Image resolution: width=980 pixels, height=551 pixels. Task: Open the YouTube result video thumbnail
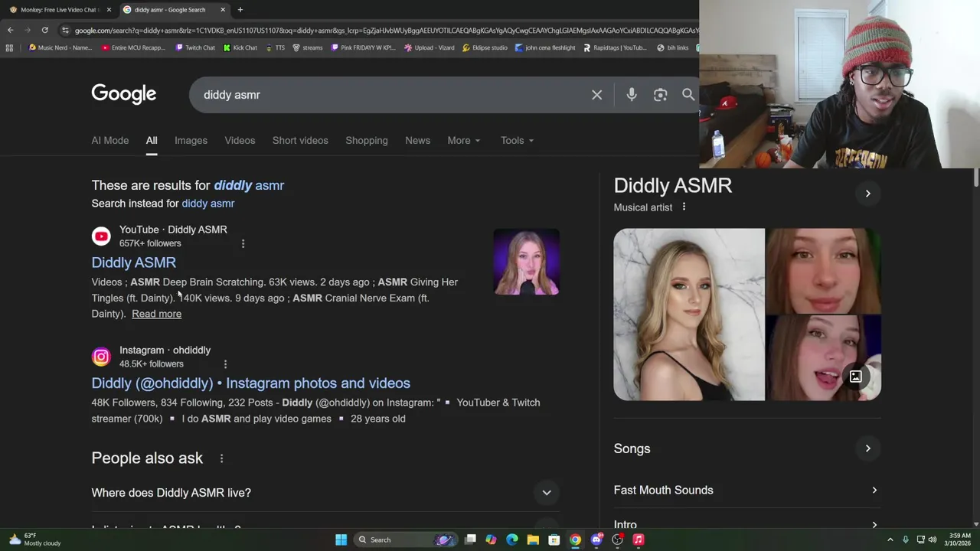point(527,262)
